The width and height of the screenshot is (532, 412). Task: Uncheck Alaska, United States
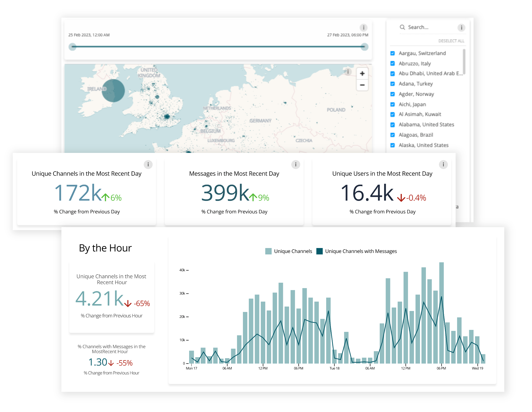pyautogui.click(x=392, y=145)
